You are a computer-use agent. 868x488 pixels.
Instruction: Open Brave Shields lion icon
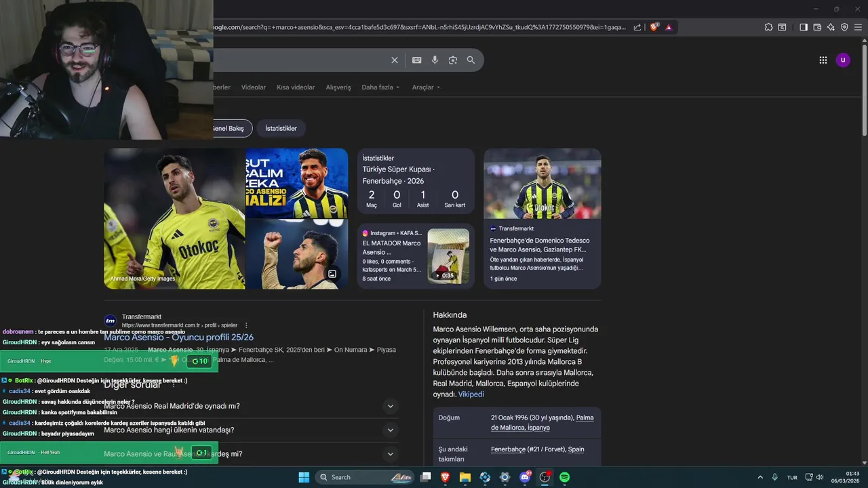tap(654, 27)
